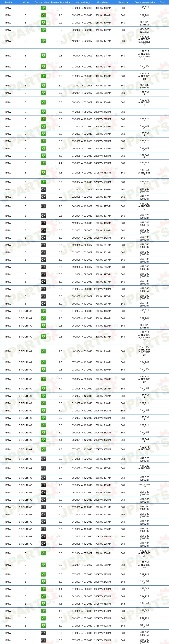Click the Moc silnika column header

click(x=103, y=2)
